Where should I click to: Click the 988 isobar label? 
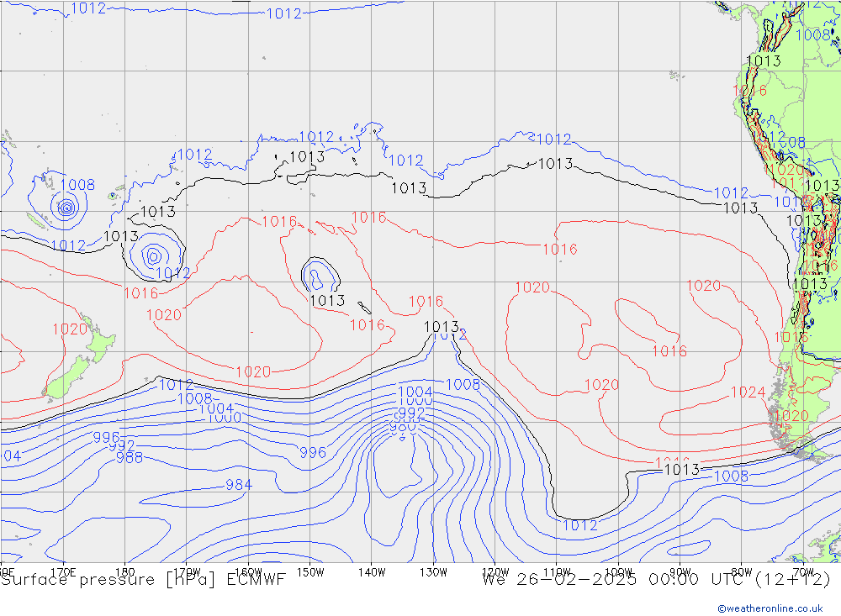[x=129, y=458]
